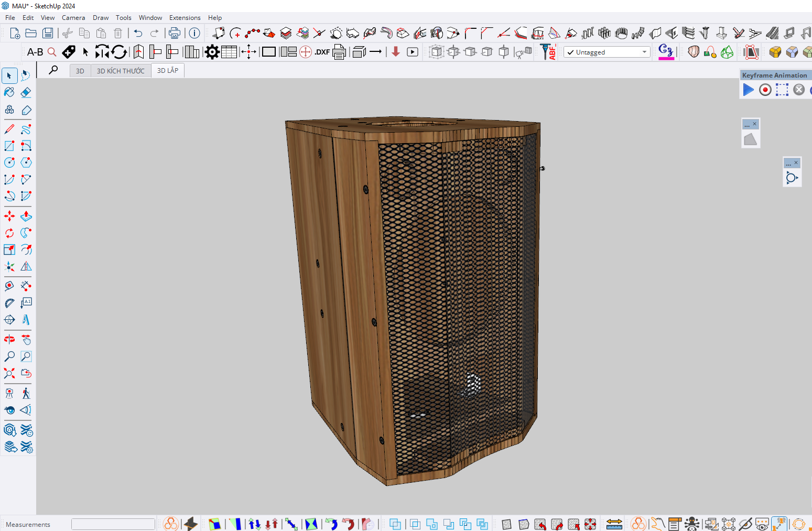The width and height of the screenshot is (812, 531).
Task: Play the Keyframe Animation
Action: tap(748, 90)
